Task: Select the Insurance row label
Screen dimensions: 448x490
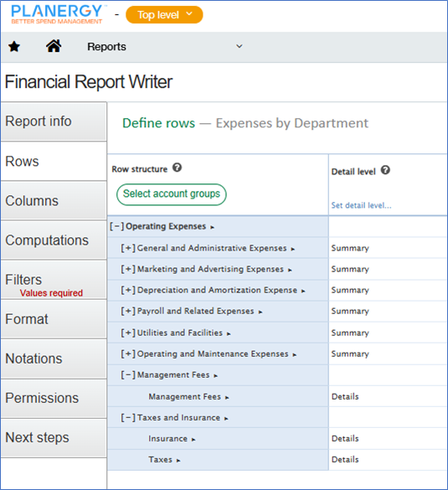Action: 167,438
